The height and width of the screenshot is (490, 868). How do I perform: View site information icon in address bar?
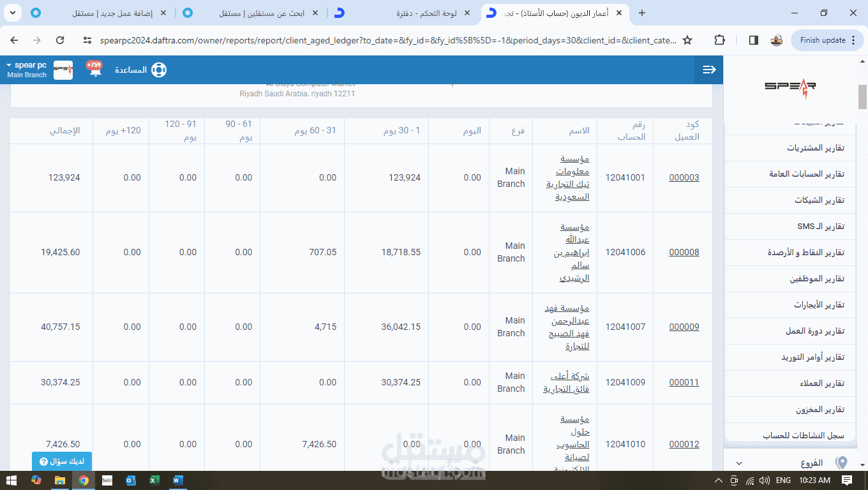[88, 40]
